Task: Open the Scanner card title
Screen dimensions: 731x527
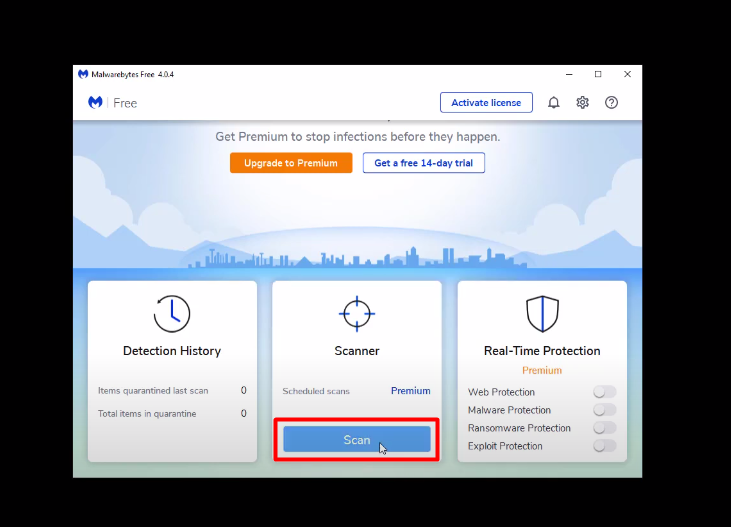Action: point(357,351)
